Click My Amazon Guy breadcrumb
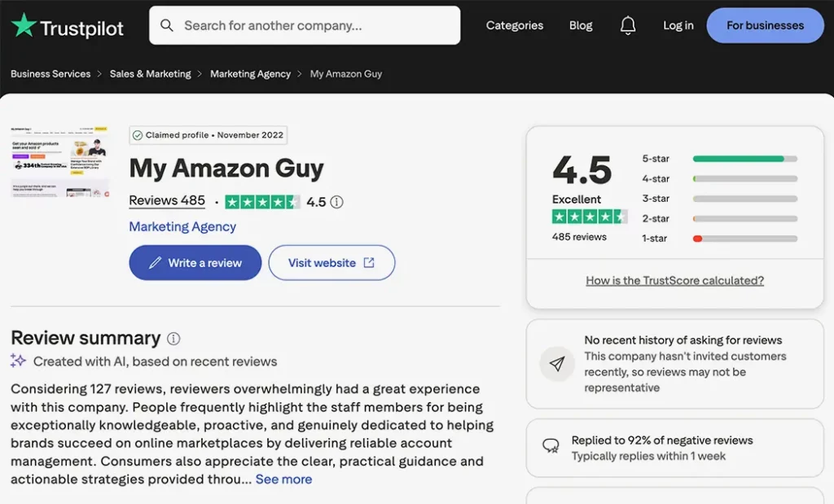 [x=345, y=74]
